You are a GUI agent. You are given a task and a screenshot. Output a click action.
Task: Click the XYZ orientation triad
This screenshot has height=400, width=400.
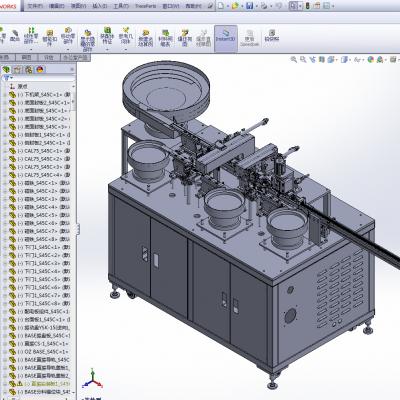(x=94, y=380)
